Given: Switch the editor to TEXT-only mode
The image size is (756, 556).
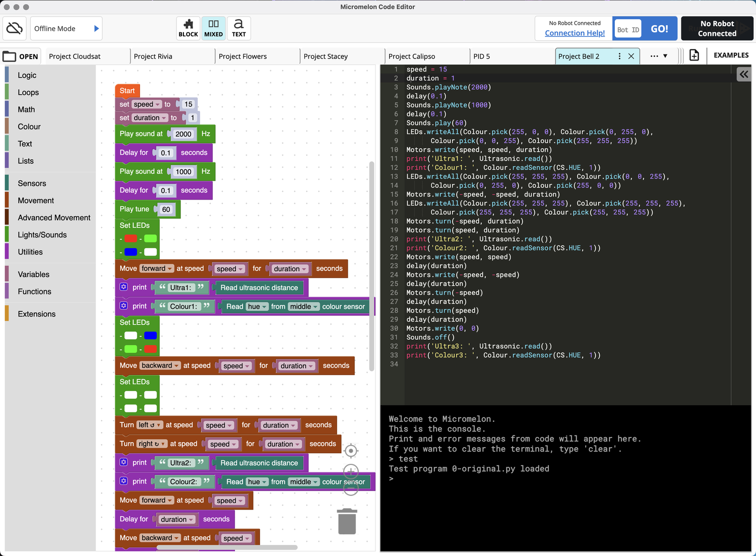Looking at the screenshot, I should pos(238,28).
